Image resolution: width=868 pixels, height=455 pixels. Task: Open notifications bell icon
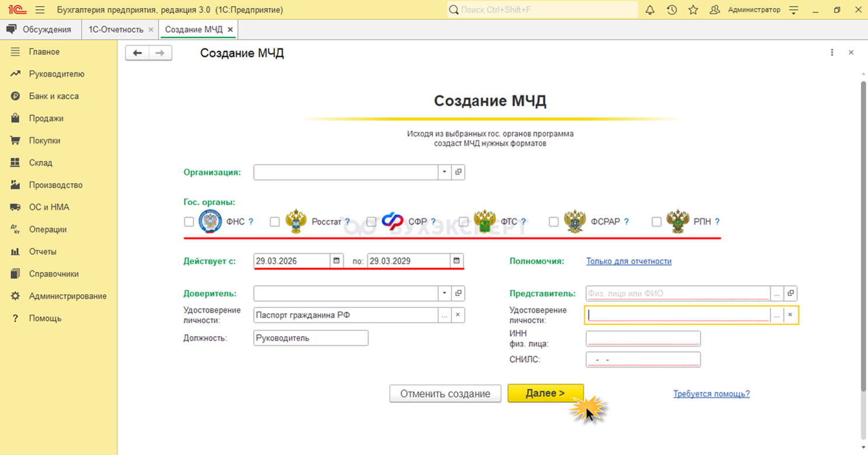(x=650, y=10)
